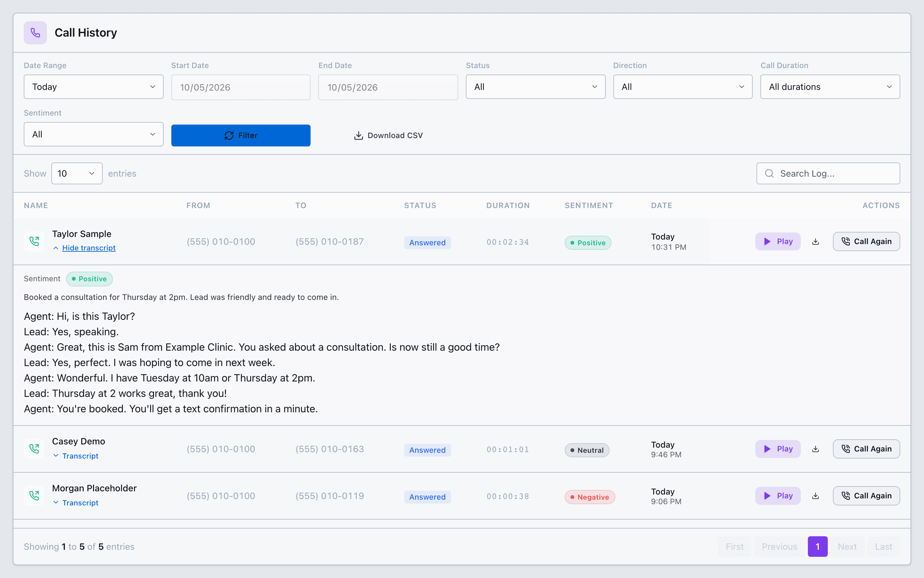Click the First pagination button
Viewport: 924px width, 578px height.
(735, 547)
